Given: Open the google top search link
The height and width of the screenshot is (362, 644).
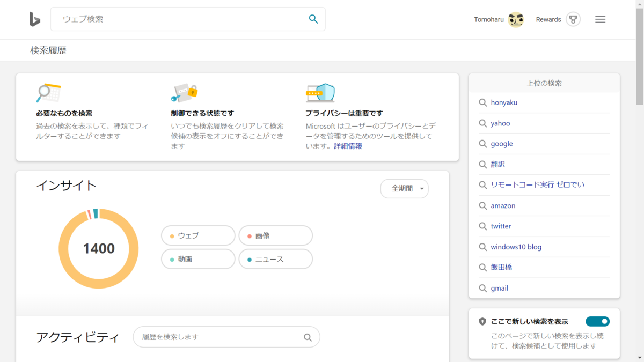Looking at the screenshot, I should pyautogui.click(x=502, y=144).
